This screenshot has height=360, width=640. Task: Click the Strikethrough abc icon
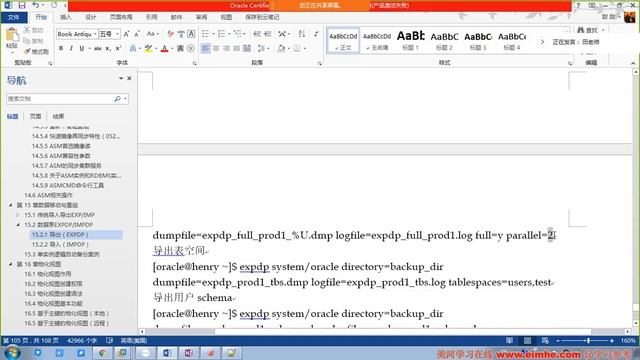point(98,48)
